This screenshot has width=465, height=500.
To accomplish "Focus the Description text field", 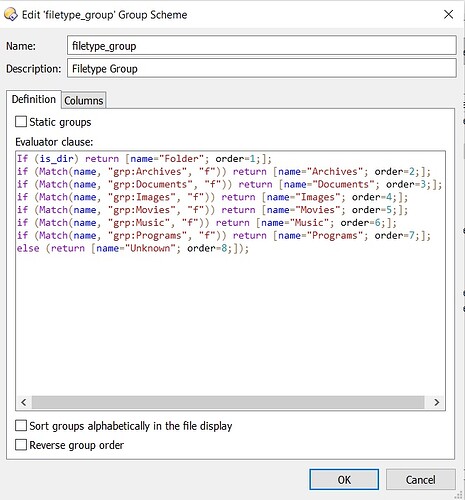I will (x=262, y=68).
